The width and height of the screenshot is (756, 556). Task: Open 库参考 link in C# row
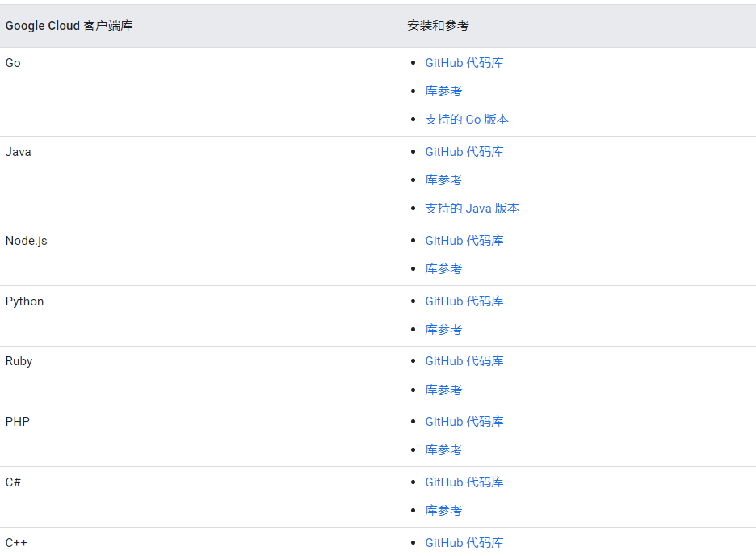click(x=443, y=510)
